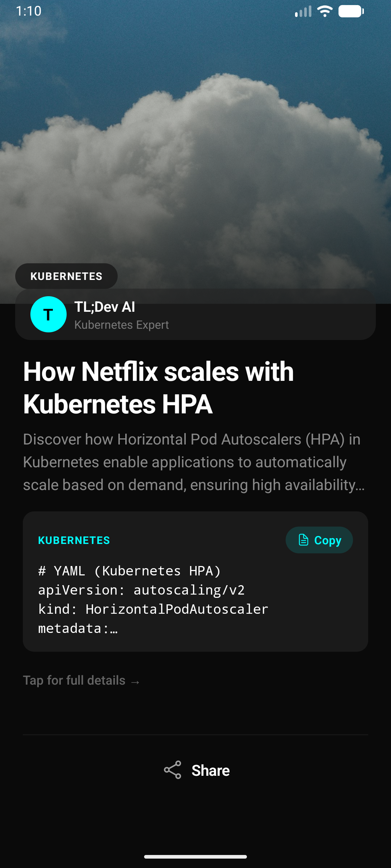Open the TL;Dev AI author name
This screenshot has width=391, height=868.
105,307
